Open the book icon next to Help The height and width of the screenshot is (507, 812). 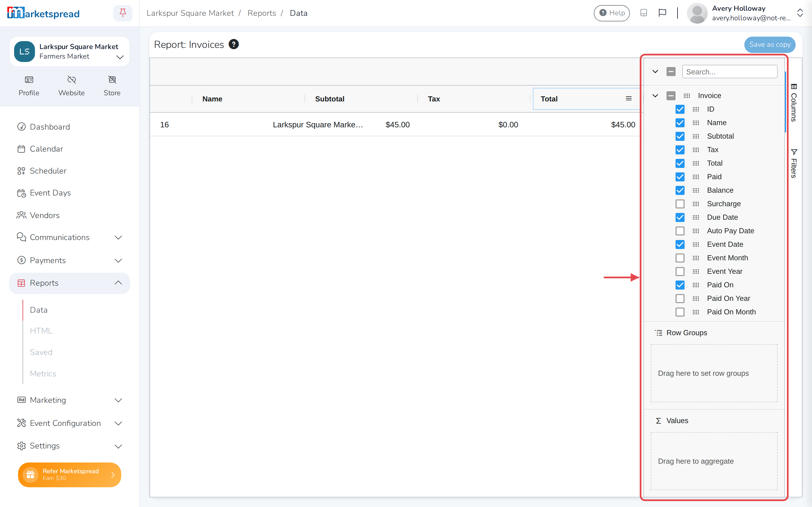coord(644,13)
